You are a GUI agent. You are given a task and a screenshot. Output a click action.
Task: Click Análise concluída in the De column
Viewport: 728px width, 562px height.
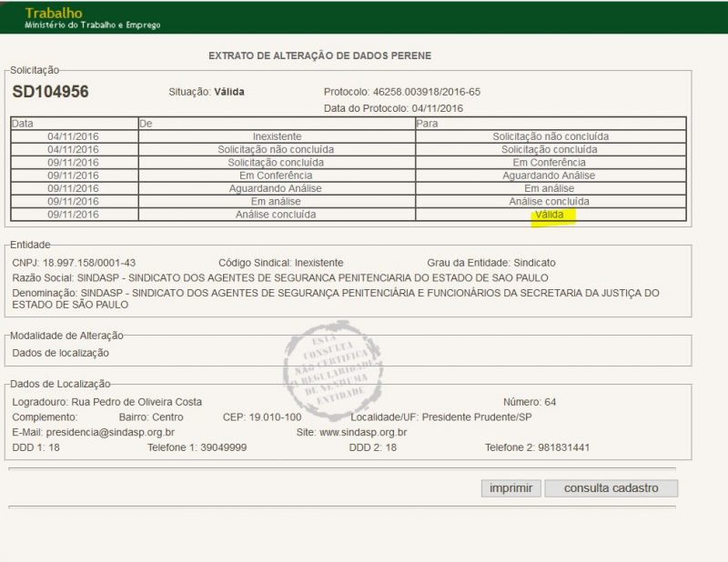[276, 215]
